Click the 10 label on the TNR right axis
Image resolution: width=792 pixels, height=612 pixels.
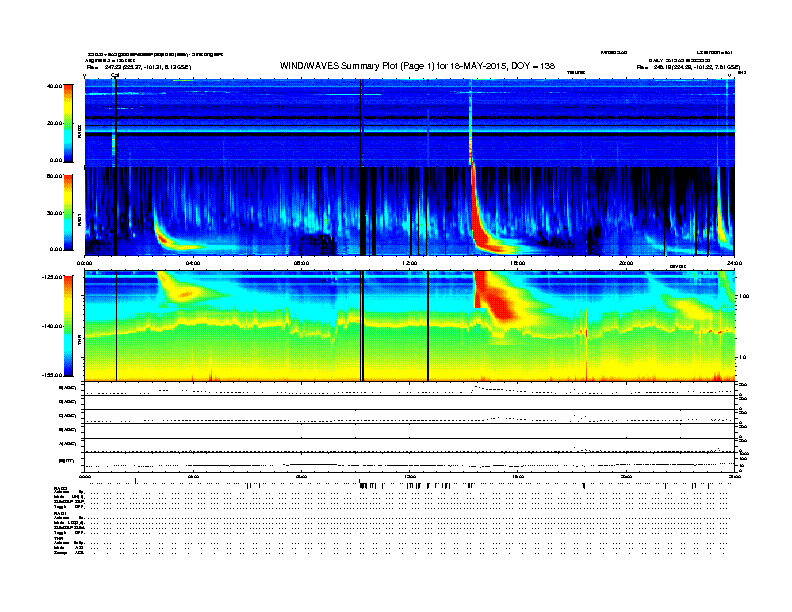tap(742, 357)
